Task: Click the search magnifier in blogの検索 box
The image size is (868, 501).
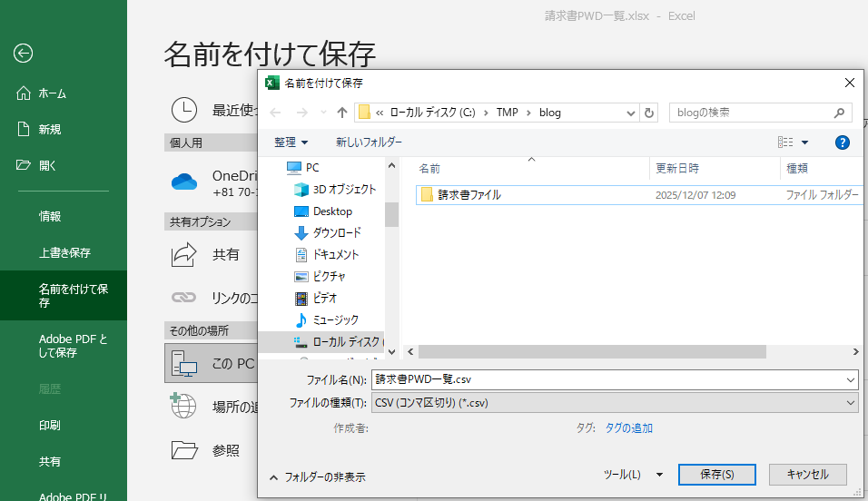Action: click(x=839, y=113)
